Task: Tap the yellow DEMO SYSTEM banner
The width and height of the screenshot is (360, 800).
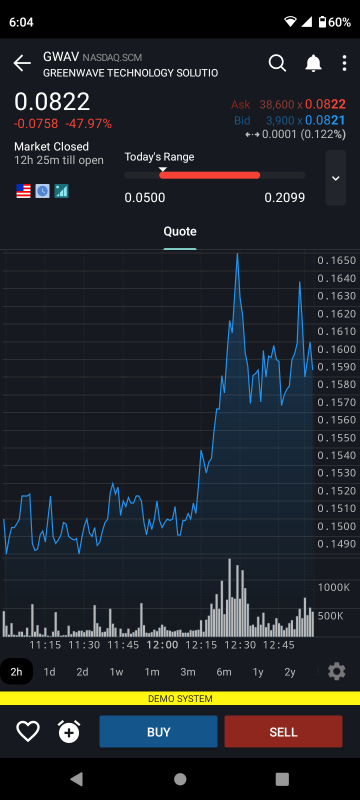Action: click(180, 698)
